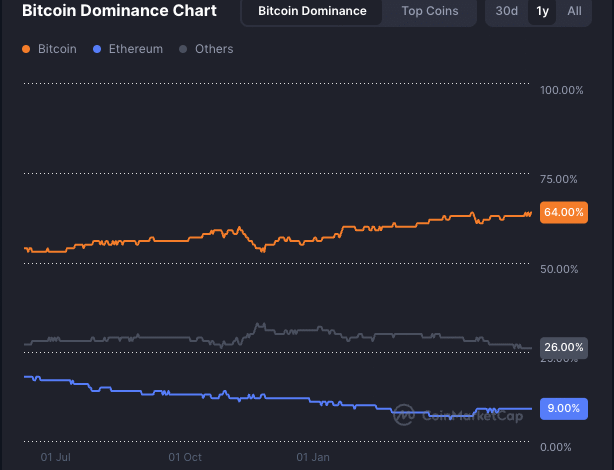This screenshot has height=470, width=614.
Task: Click the 75.00% axis label
Action: point(558,179)
